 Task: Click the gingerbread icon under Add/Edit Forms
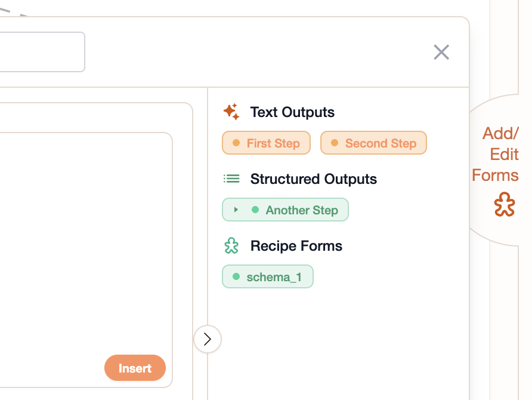coord(505,204)
